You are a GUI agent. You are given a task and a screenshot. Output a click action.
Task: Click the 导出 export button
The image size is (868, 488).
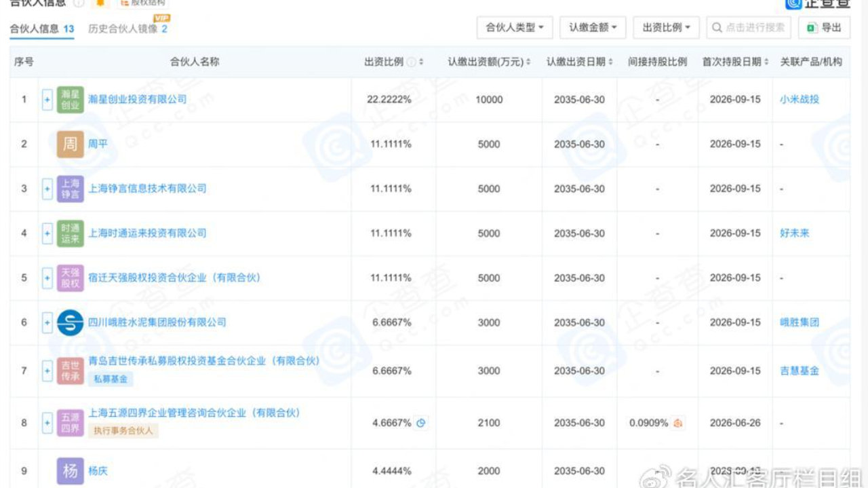point(824,28)
